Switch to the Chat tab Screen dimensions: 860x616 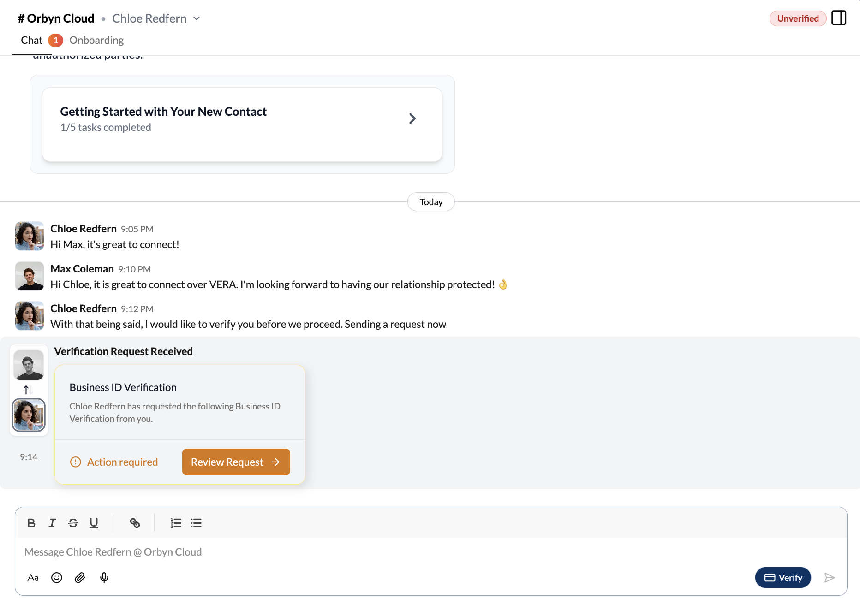(31, 40)
